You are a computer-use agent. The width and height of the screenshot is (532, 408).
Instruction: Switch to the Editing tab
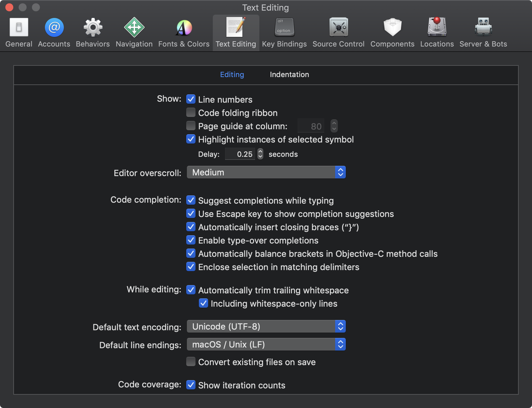click(232, 75)
